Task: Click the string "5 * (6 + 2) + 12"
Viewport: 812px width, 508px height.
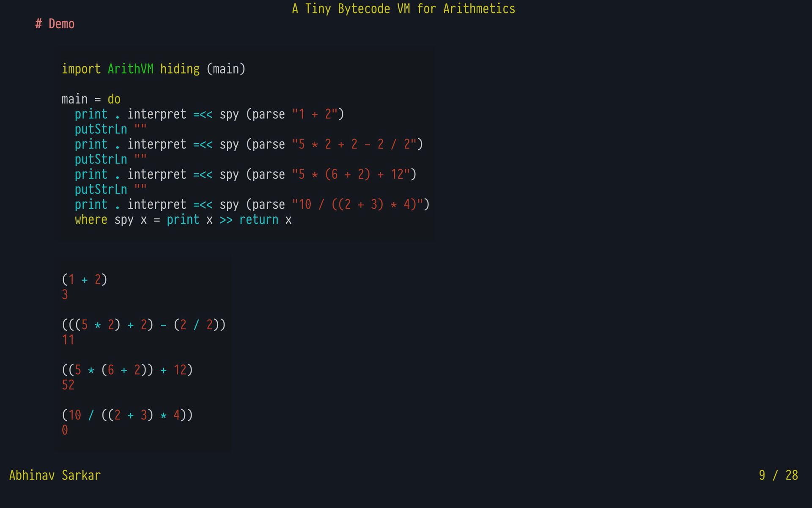Action: coord(351,174)
